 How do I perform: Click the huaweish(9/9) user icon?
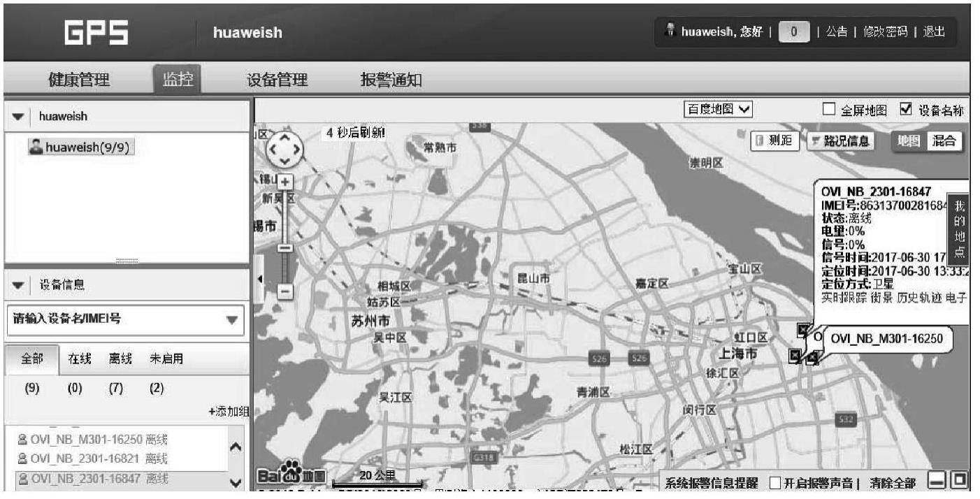(36, 147)
